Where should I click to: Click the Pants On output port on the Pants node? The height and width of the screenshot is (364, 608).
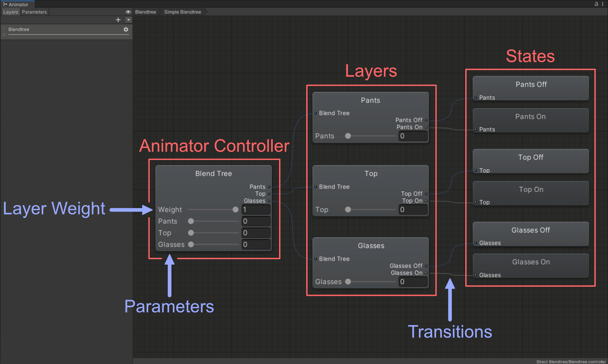click(426, 127)
